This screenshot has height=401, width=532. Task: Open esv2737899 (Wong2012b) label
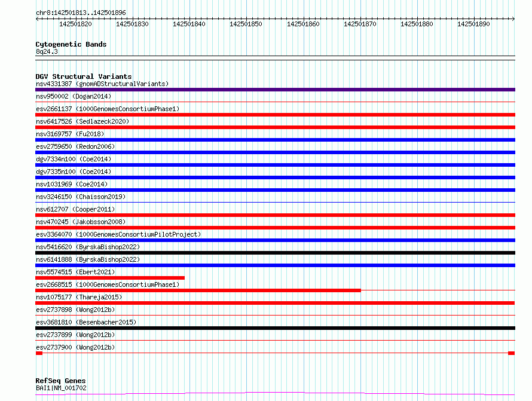tap(75, 335)
